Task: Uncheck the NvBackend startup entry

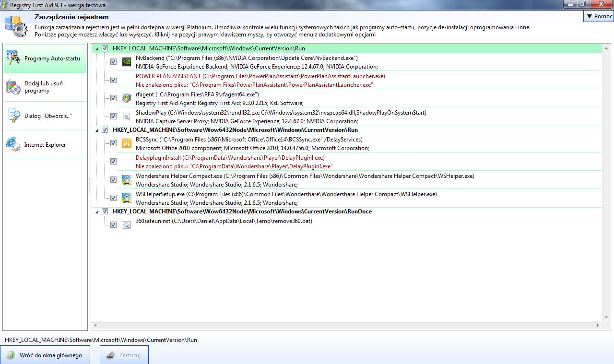Action: point(113,62)
